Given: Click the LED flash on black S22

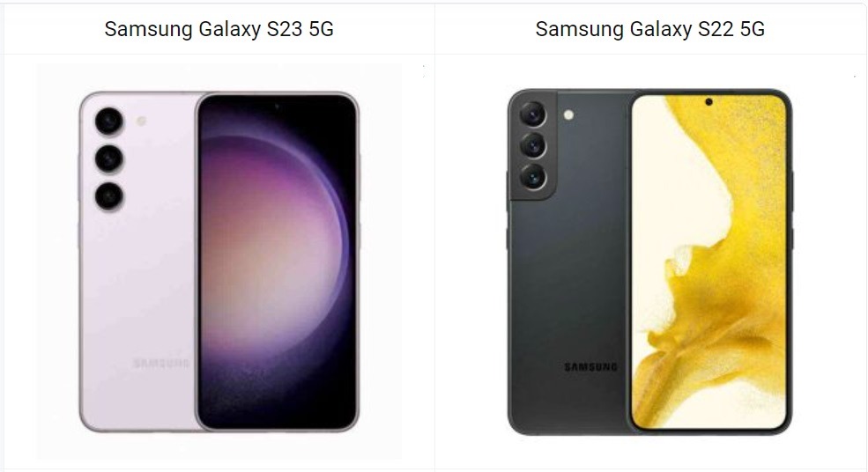Looking at the screenshot, I should click(568, 115).
